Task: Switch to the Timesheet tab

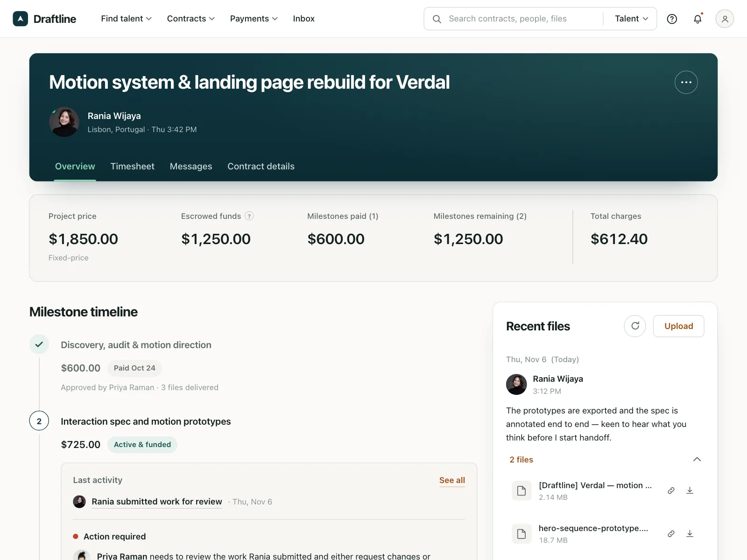Action: point(133,167)
